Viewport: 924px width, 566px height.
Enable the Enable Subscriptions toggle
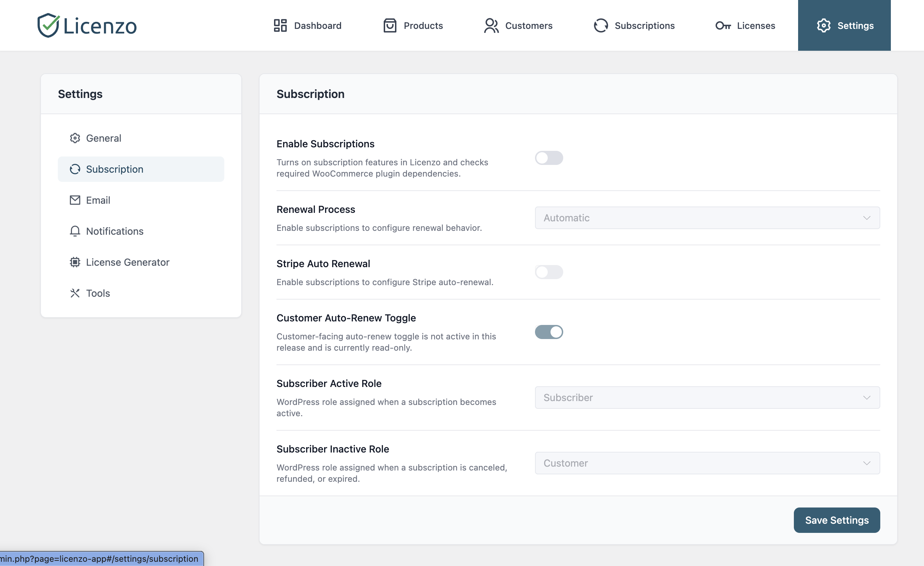tap(549, 158)
